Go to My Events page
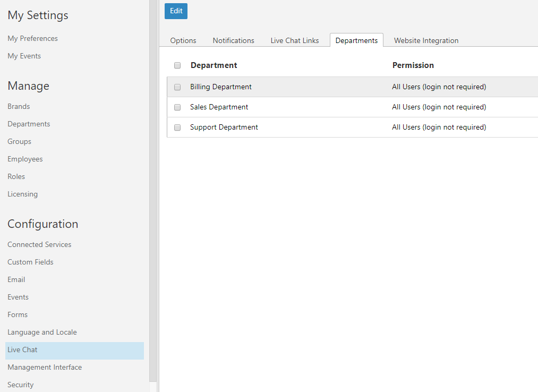Viewport: 538px width, 392px height. point(24,56)
